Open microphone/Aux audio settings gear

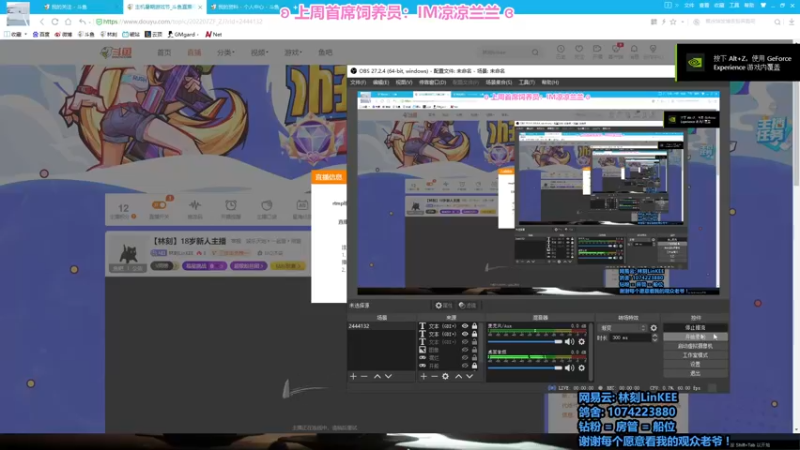pos(582,342)
